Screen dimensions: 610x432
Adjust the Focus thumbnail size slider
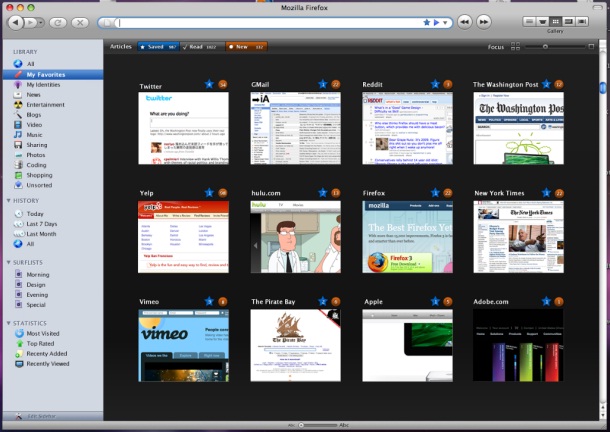(545, 47)
